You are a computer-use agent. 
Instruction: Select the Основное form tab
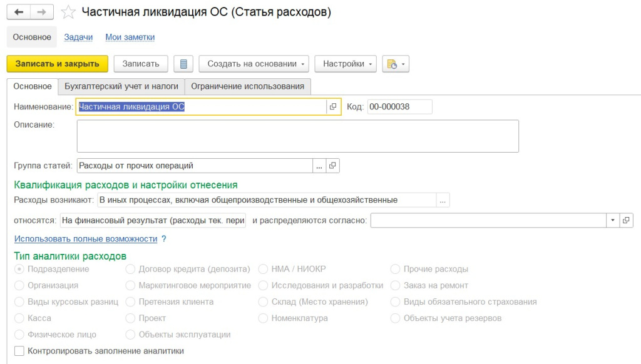(x=33, y=86)
